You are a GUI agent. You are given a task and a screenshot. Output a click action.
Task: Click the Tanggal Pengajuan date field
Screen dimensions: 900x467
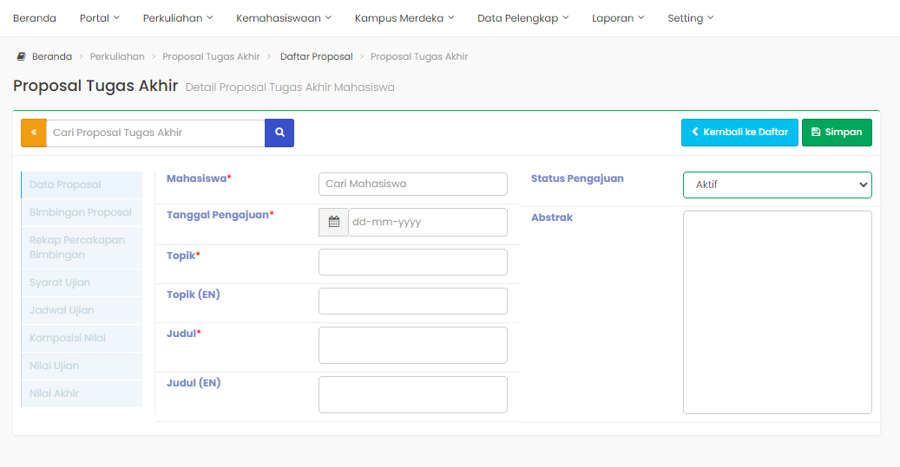(x=427, y=222)
